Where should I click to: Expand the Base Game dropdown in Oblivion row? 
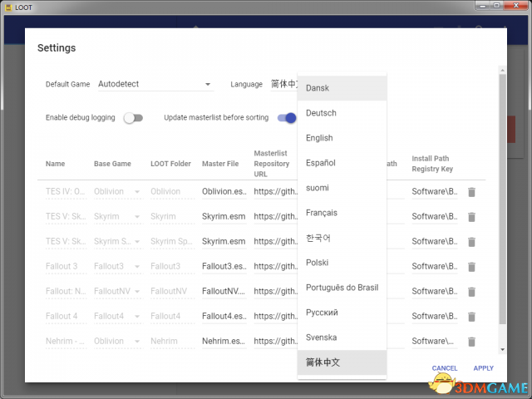(117, 192)
